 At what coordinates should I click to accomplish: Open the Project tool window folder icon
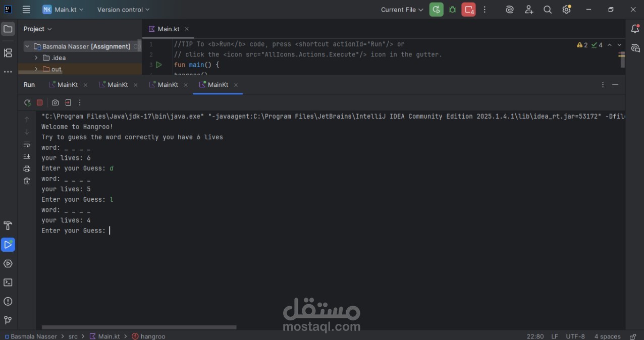[x=8, y=29]
